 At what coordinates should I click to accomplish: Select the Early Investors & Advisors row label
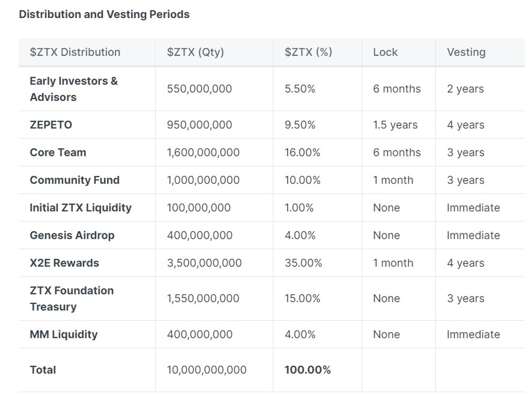tap(74, 89)
